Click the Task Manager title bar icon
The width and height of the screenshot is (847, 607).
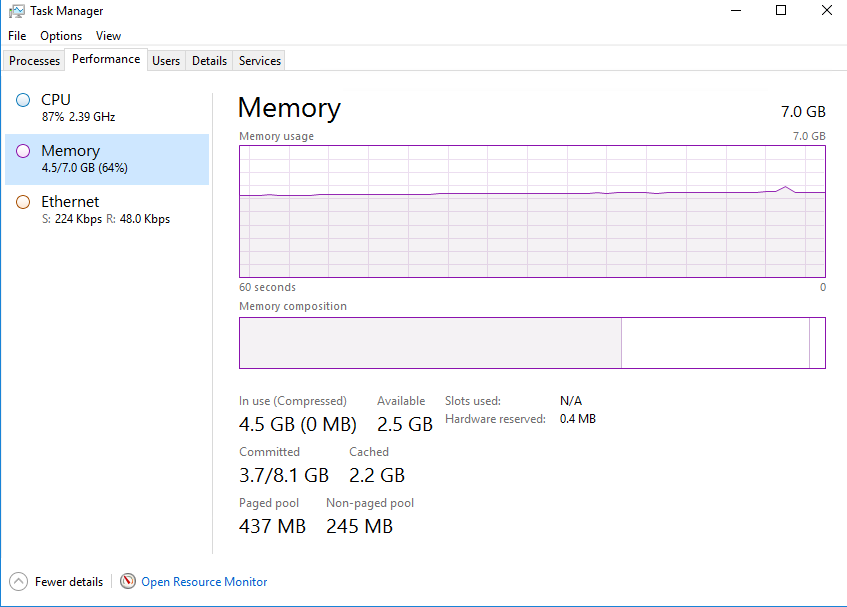tap(17, 11)
